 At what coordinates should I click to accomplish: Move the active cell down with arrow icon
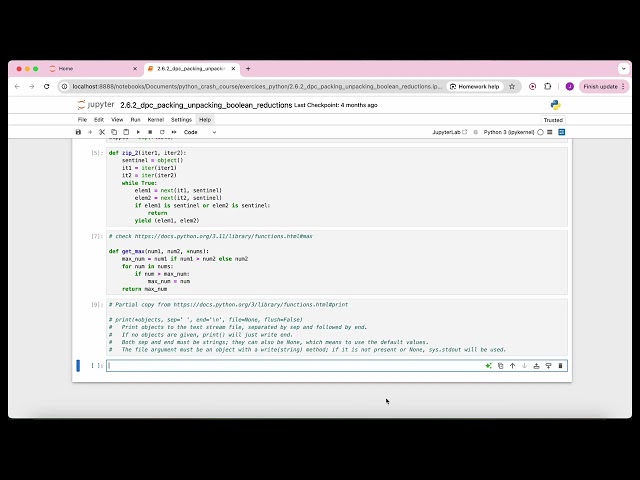524,366
